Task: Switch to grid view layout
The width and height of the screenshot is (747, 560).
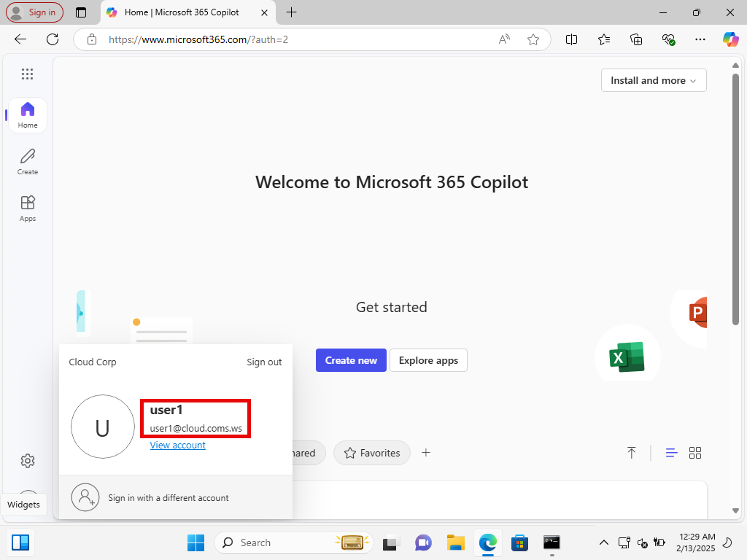Action: click(695, 453)
